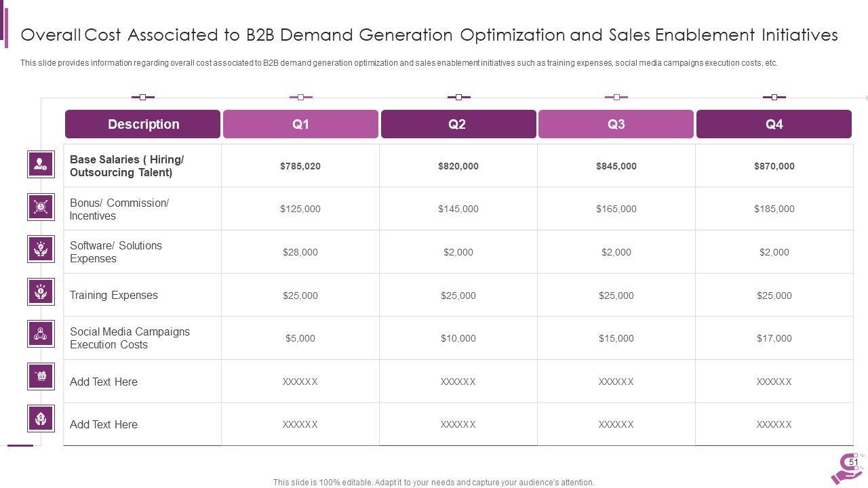Select the Social Media Campaigns icon
Image resolution: width=868 pixels, height=488 pixels.
pos(41,333)
